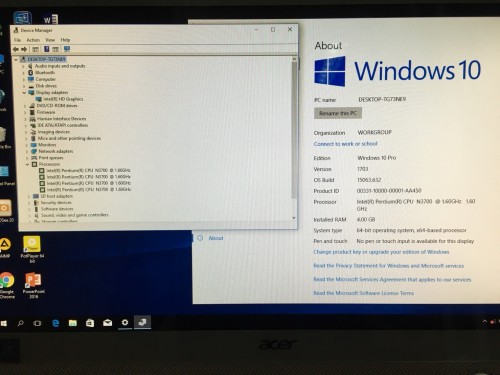The image size is (500, 375).
Task: Select the PotPlayer 64 bit desktop icon
Action: point(32,249)
